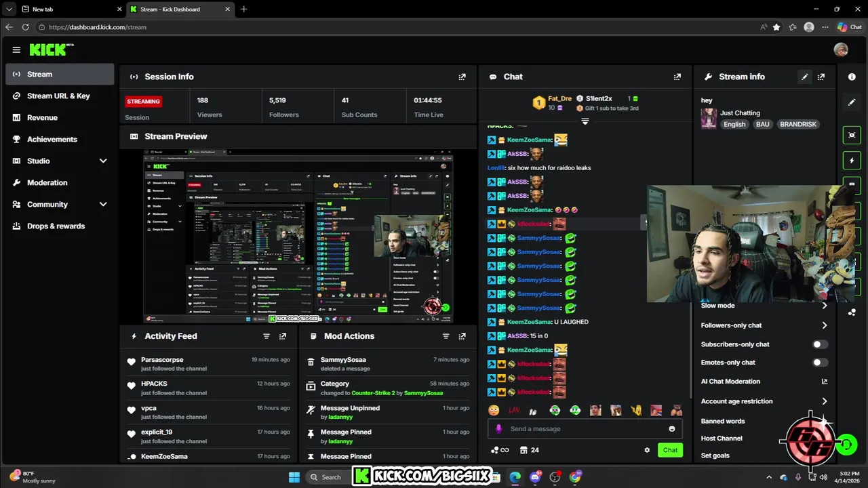Open the Moderation page
Image resolution: width=868 pixels, height=488 pixels.
click(x=60, y=182)
